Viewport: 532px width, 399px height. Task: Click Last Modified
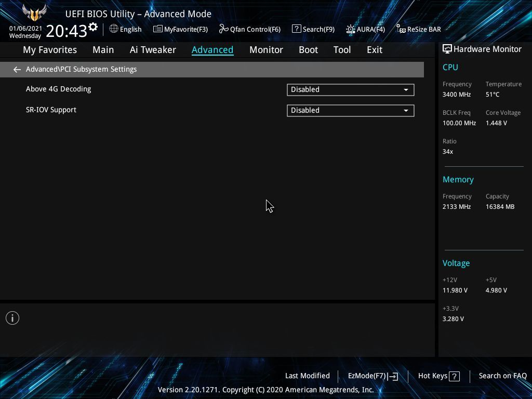coord(308,376)
